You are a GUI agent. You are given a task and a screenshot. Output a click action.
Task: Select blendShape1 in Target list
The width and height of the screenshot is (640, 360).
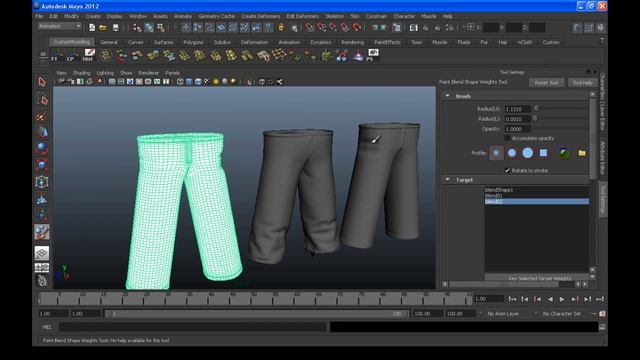[x=537, y=190]
